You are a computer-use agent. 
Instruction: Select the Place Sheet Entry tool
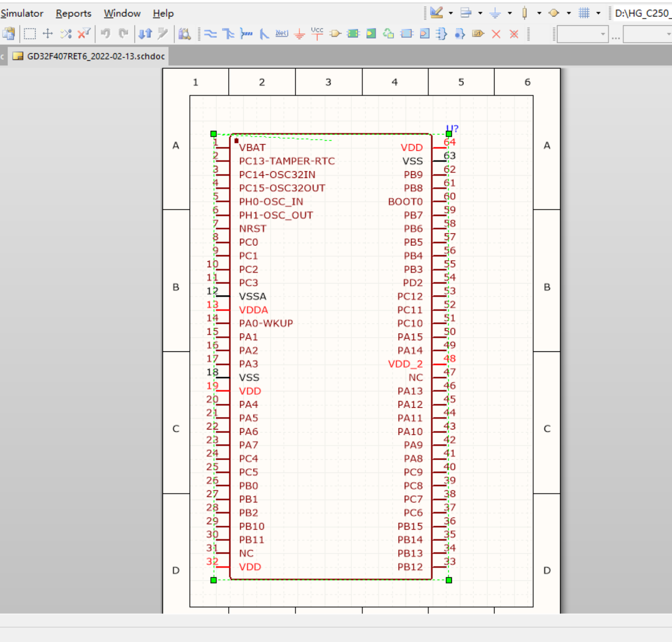371,34
